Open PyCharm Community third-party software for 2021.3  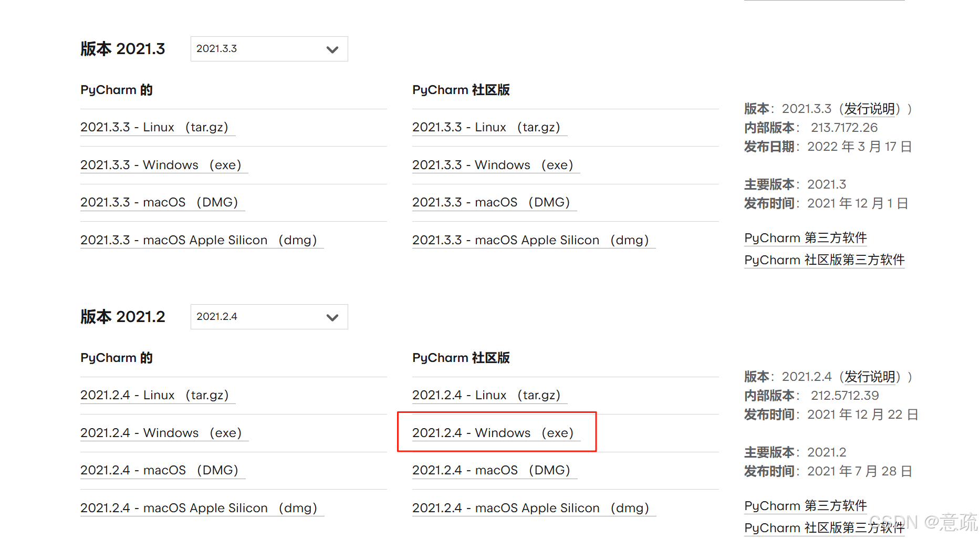[825, 260]
